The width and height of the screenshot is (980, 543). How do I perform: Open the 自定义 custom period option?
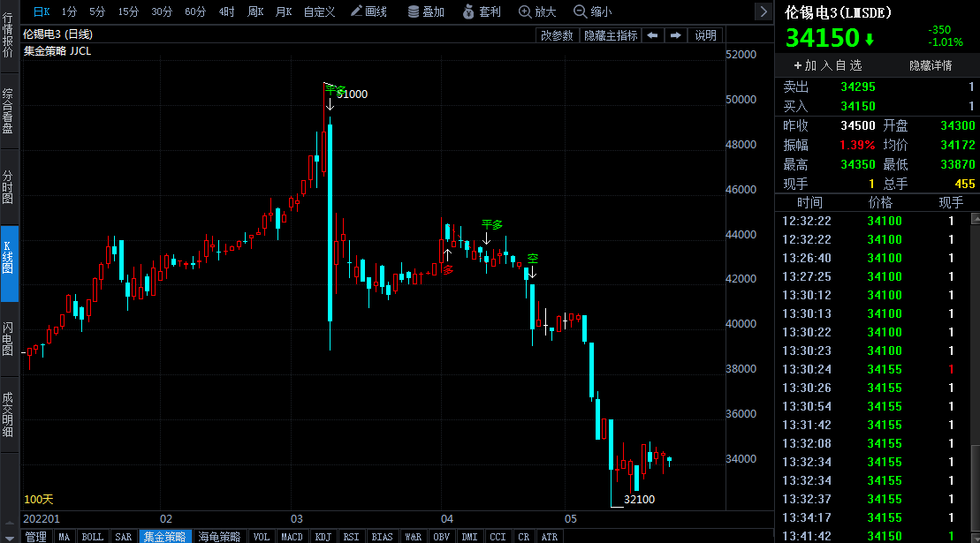[319, 11]
